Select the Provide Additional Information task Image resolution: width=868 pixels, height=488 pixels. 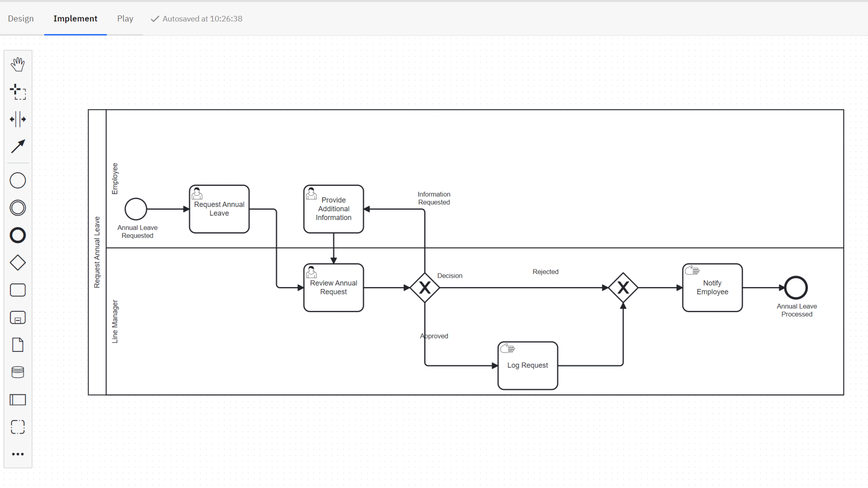pyautogui.click(x=334, y=209)
